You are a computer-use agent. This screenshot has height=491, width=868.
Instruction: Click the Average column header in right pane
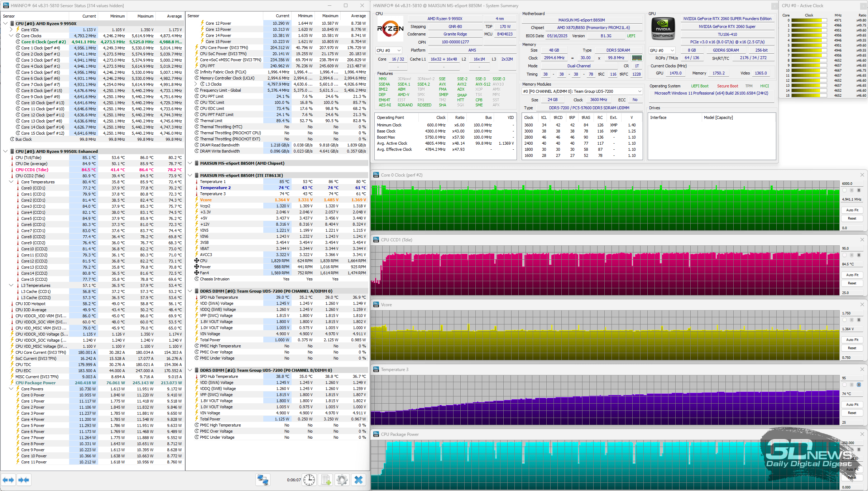tap(354, 16)
